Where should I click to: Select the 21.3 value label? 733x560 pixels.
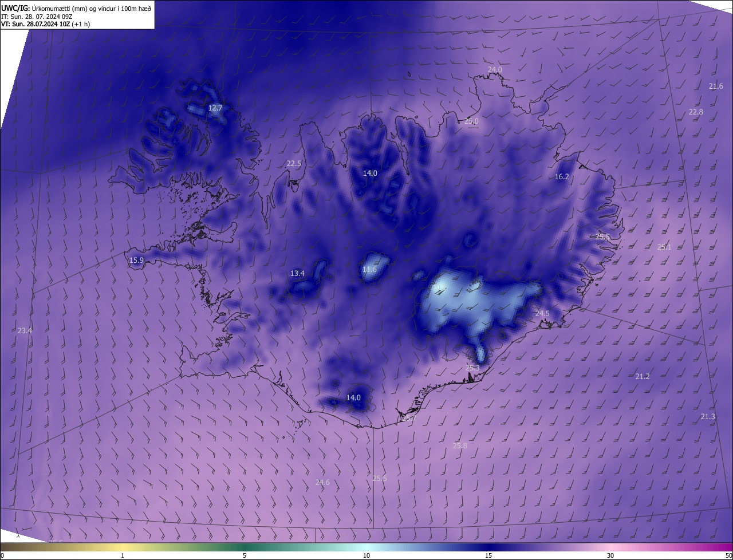point(708,417)
